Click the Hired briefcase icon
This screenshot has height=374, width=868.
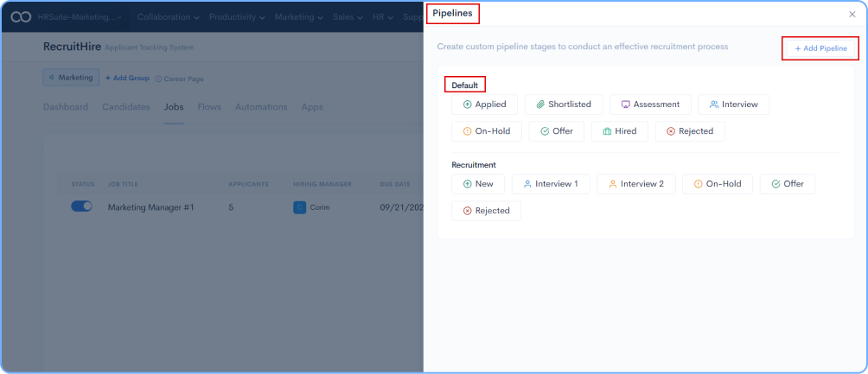(607, 131)
